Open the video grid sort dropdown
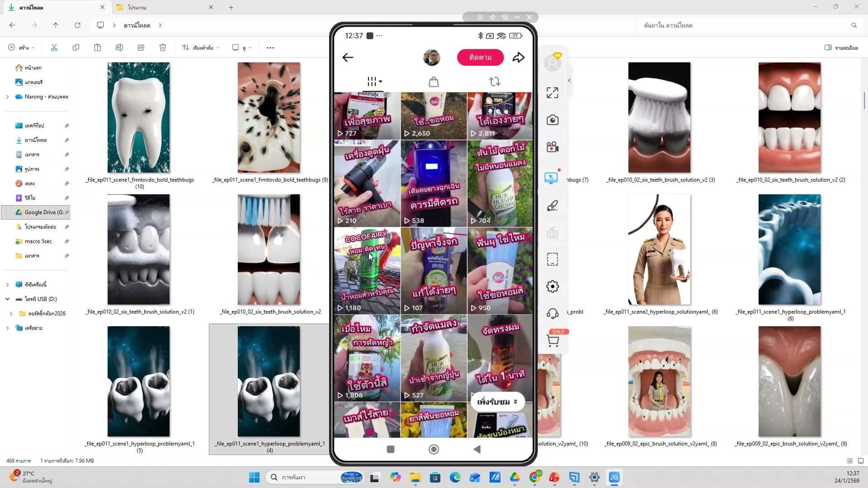This screenshot has width=868, height=488. pyautogui.click(x=374, y=82)
